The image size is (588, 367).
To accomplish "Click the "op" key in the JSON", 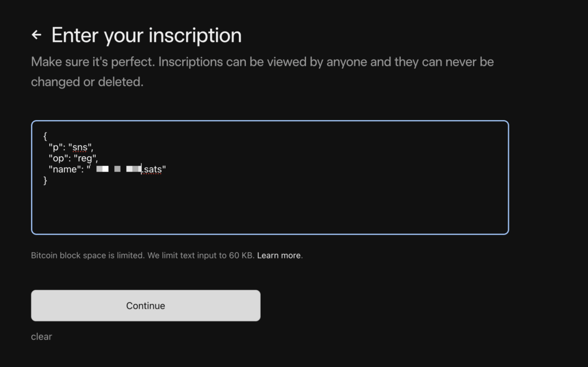I will [58, 158].
